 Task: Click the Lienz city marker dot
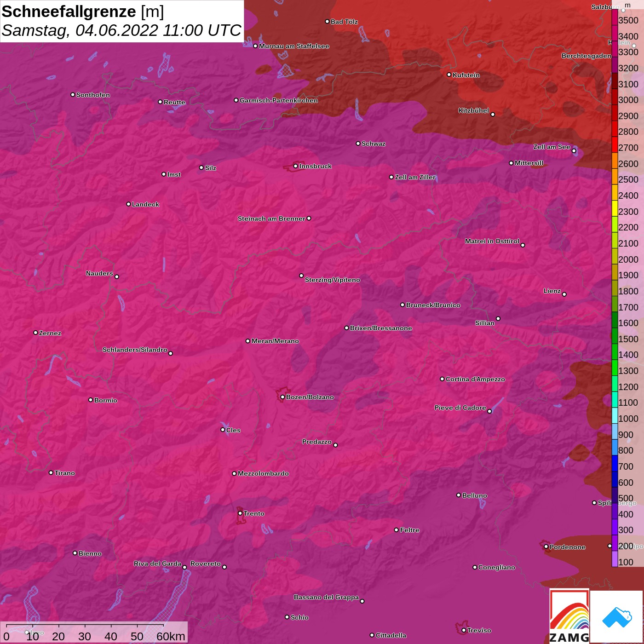(564, 294)
